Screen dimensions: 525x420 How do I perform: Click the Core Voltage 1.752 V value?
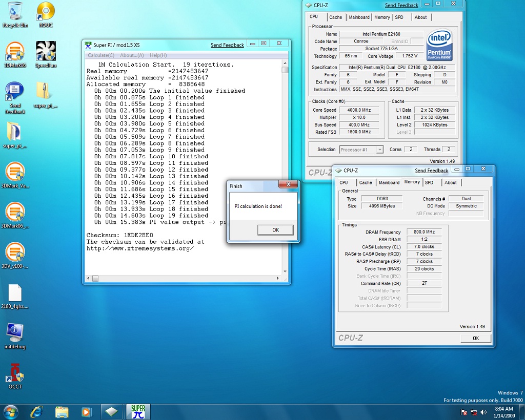(410, 56)
